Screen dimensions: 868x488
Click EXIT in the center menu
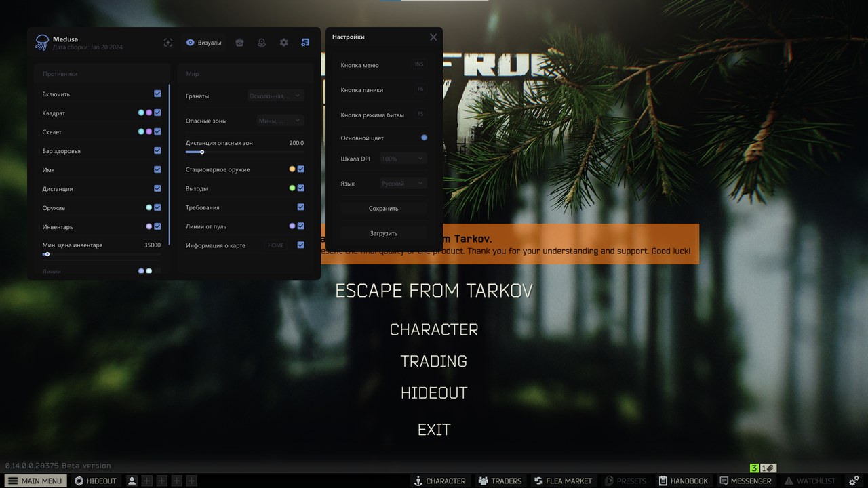click(434, 430)
